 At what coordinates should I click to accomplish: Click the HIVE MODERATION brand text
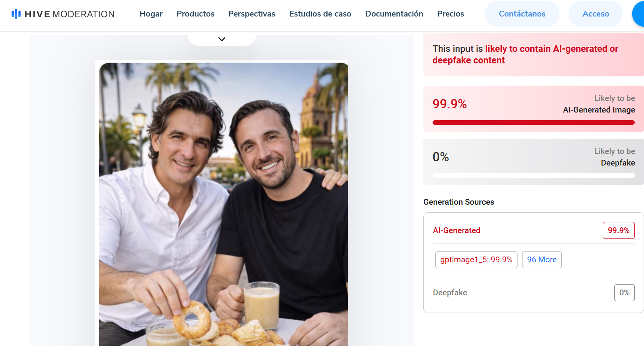point(70,14)
